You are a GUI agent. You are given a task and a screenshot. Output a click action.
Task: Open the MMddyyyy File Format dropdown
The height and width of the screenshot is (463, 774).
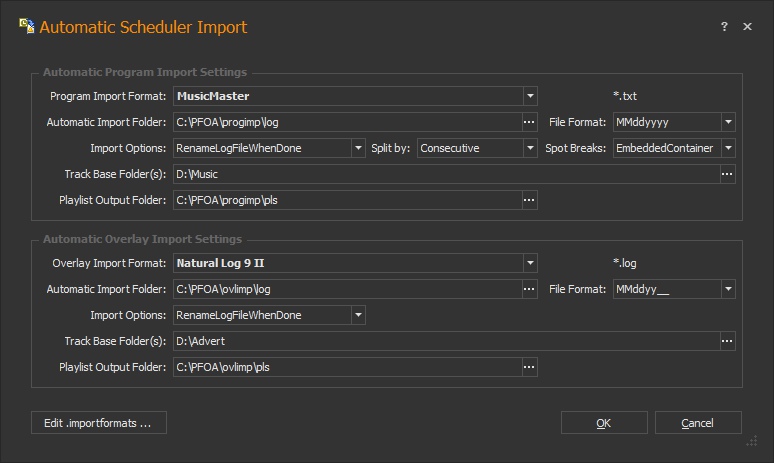[728, 122]
